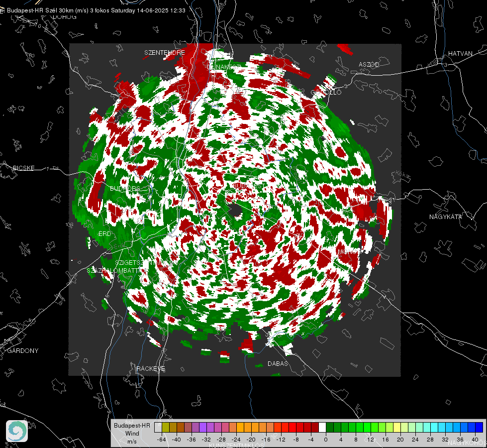Click the '0' legend value
This screenshot has height=448, width=487.
pos(326,440)
